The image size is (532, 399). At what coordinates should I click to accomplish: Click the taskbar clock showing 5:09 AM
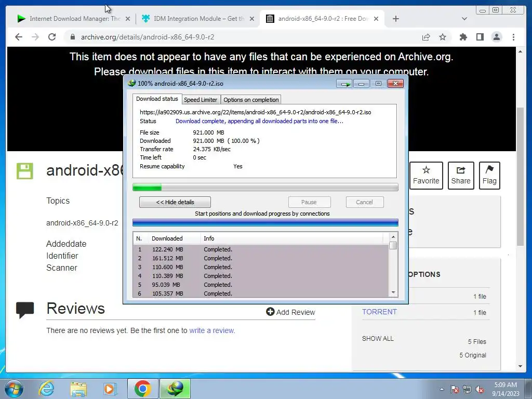(x=506, y=389)
